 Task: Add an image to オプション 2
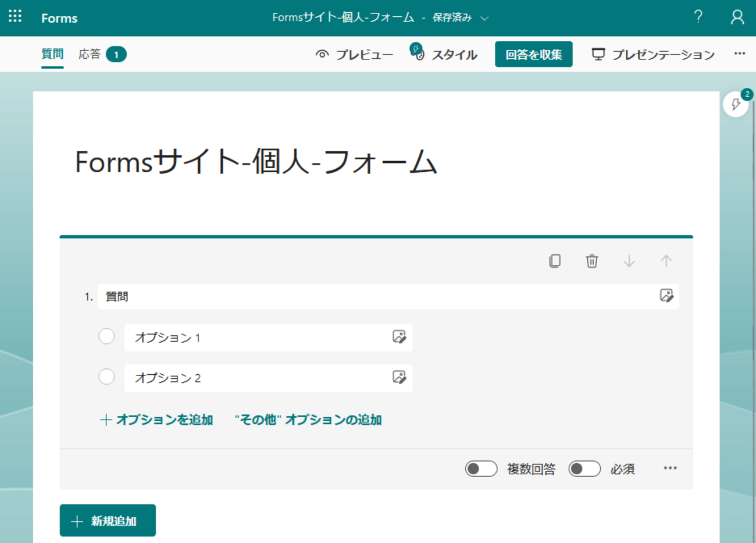399,377
